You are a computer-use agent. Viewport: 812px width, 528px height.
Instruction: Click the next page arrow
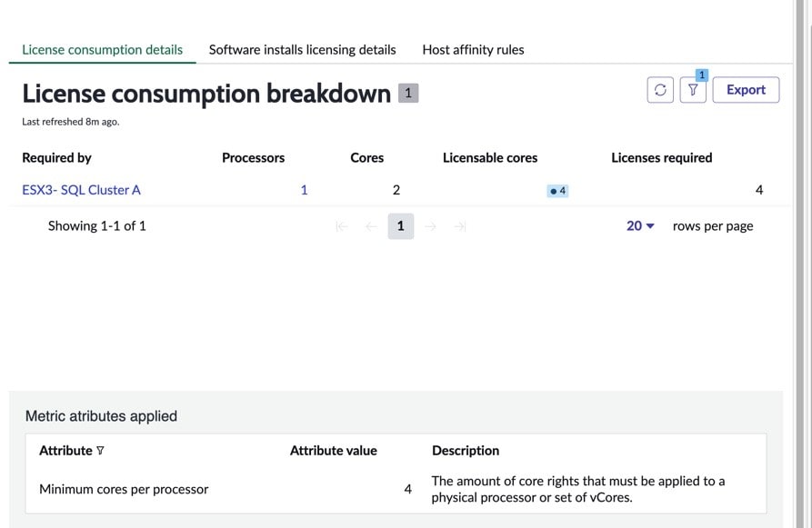[x=431, y=225]
